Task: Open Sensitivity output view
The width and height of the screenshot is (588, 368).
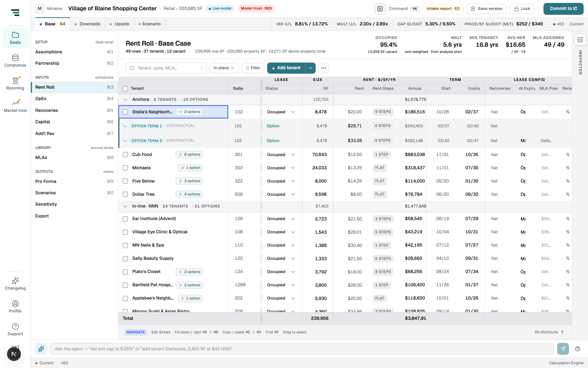Action: click(74, 204)
